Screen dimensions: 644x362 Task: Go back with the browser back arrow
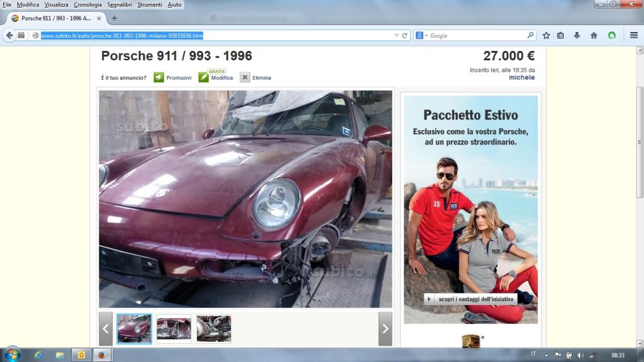(x=9, y=35)
